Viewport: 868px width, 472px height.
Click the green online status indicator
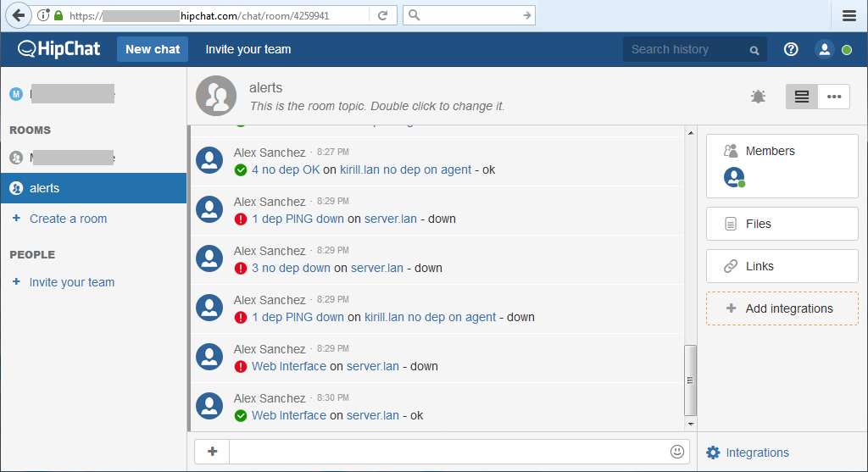pos(847,50)
